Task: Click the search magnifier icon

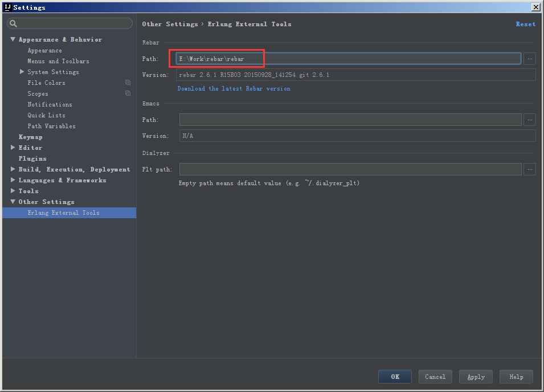Action: click(12, 23)
